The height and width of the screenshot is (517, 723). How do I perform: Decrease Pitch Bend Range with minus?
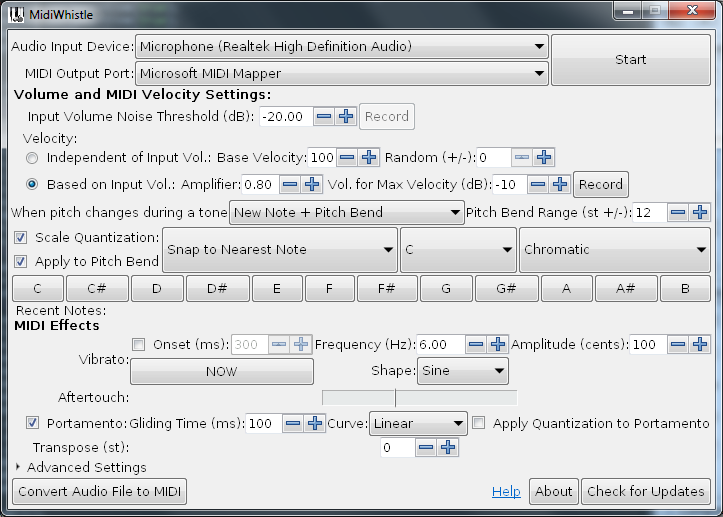point(677,212)
